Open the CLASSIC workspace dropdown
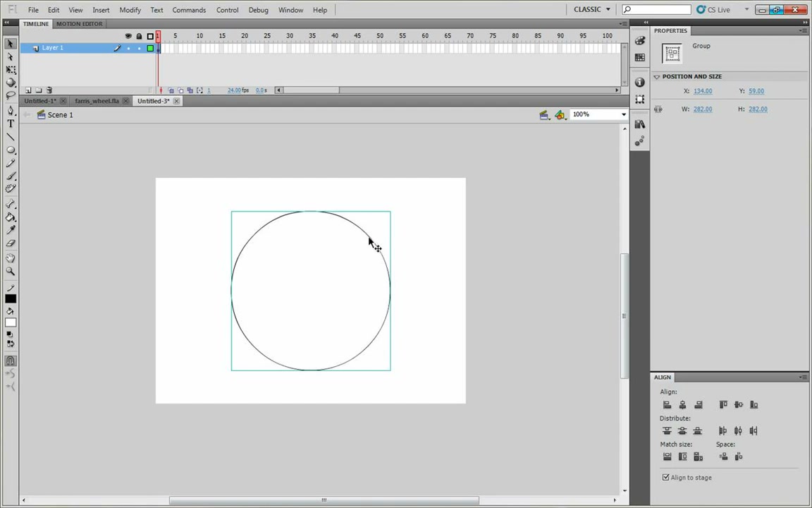This screenshot has width=812, height=508. [592, 9]
